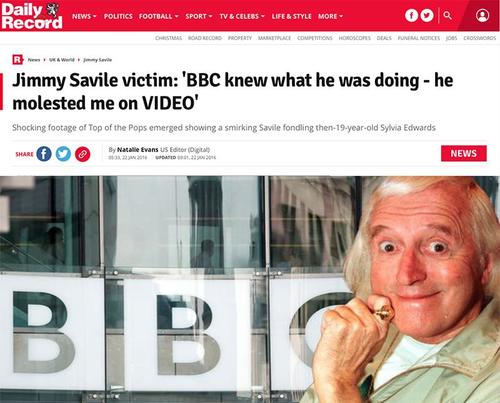The image size is (500, 403).
Task: Expand the More dropdown menu
Action: pos(330,16)
